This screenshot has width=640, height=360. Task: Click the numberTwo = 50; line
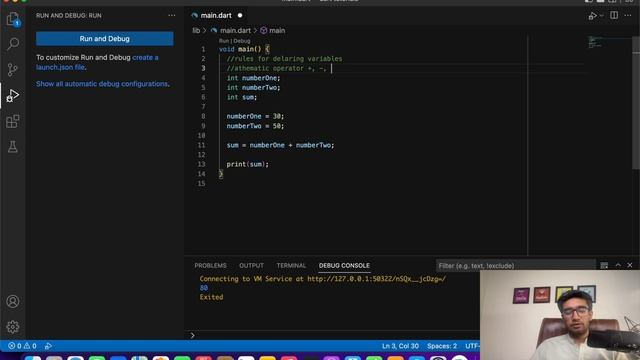(x=255, y=126)
